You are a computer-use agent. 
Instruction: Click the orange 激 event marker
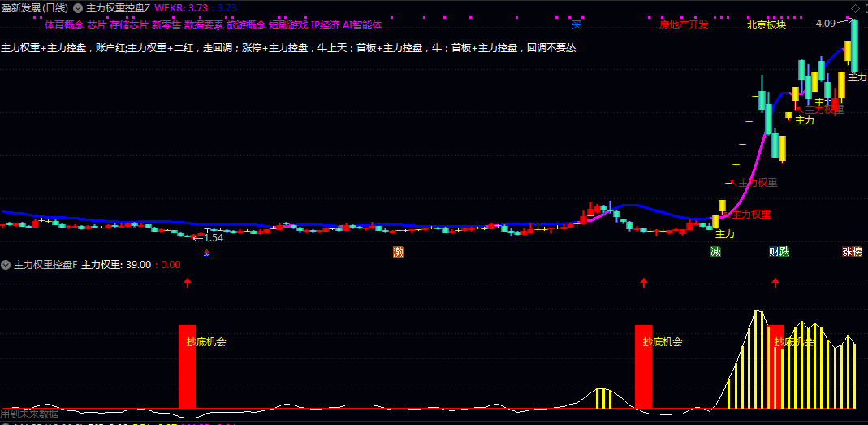click(398, 252)
